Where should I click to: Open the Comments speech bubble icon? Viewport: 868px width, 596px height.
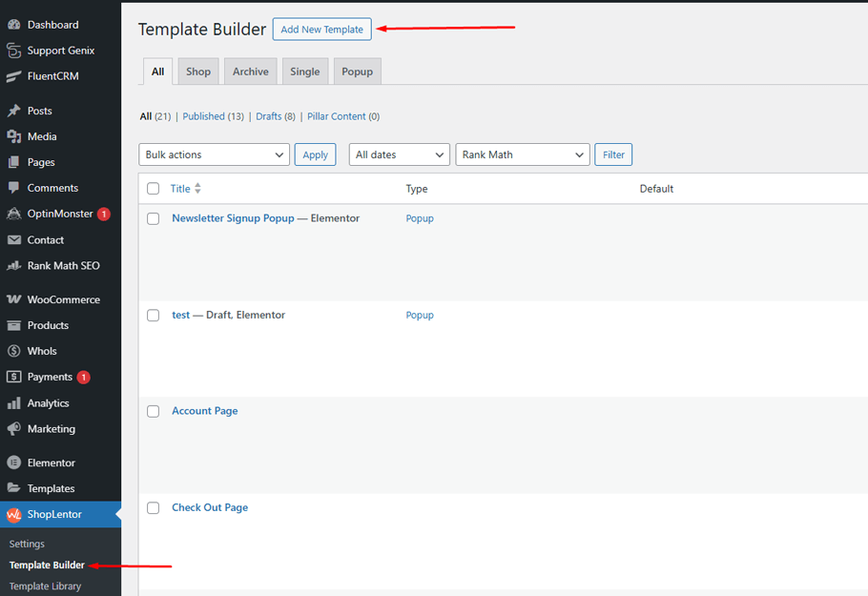14,188
